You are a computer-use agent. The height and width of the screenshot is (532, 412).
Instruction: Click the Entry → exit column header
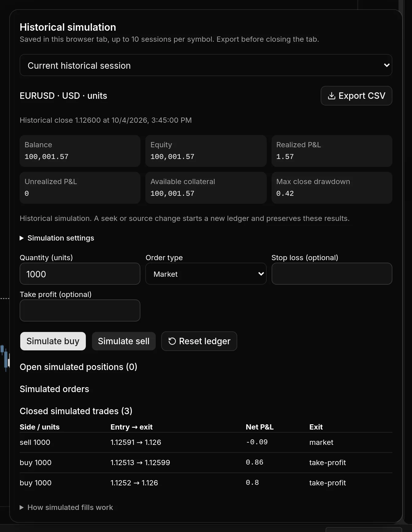coord(132,427)
